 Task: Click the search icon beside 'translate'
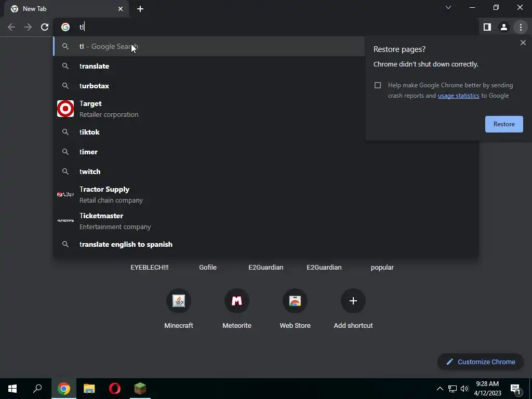(65, 66)
